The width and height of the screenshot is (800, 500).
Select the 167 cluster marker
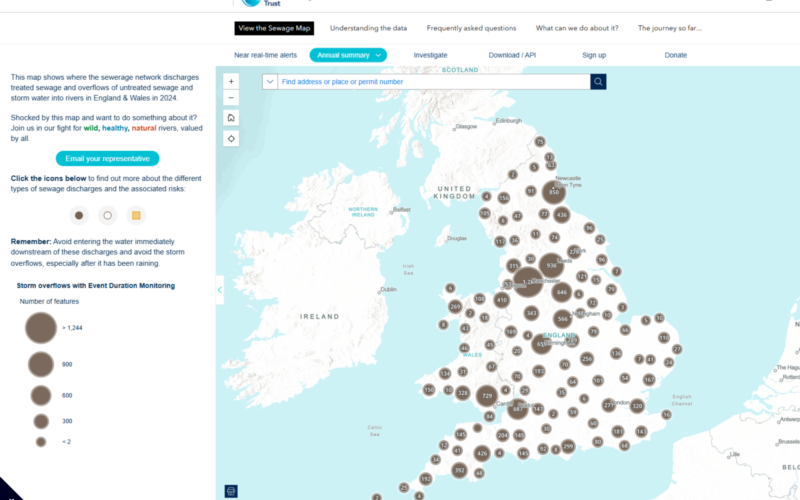pos(649,380)
